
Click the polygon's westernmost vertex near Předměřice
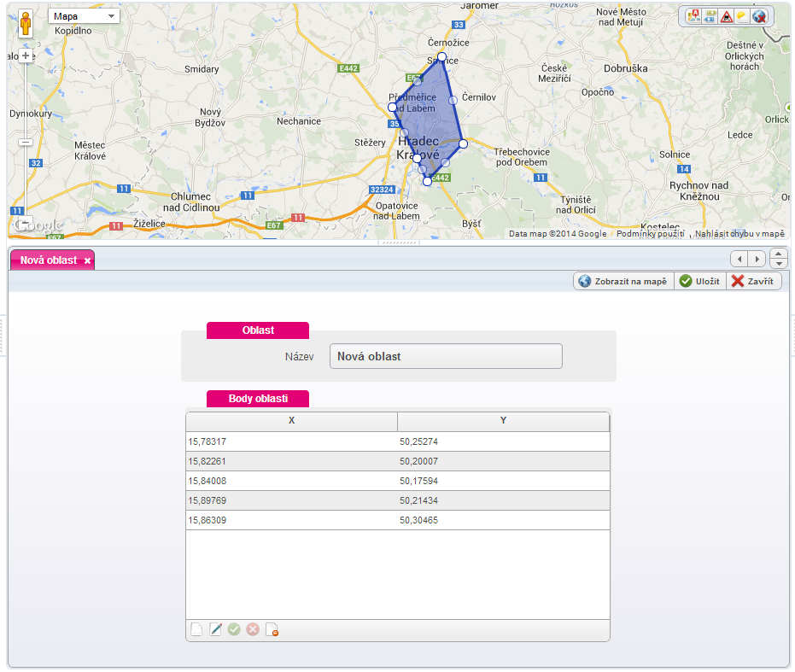[x=392, y=108]
